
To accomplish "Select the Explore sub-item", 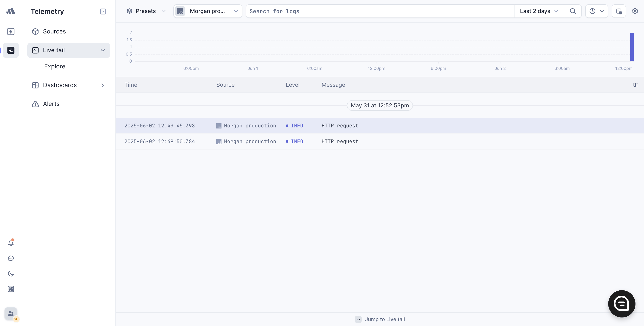I will coord(55,66).
